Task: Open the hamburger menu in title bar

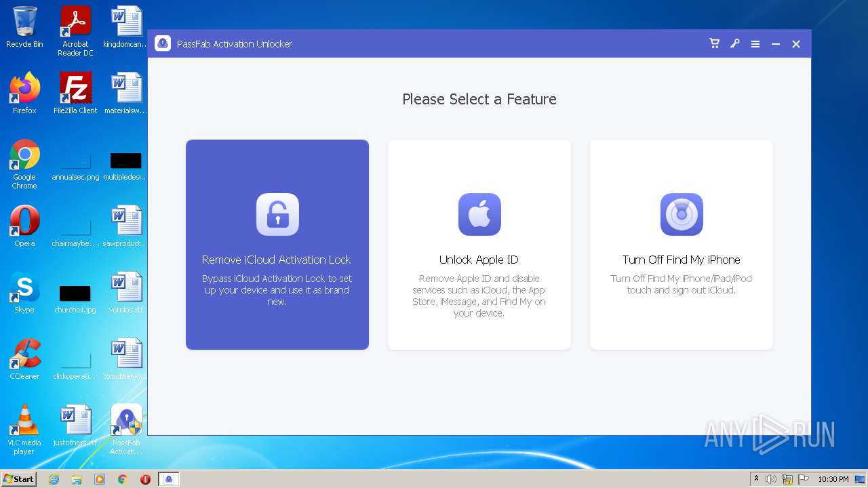Action: click(x=755, y=44)
